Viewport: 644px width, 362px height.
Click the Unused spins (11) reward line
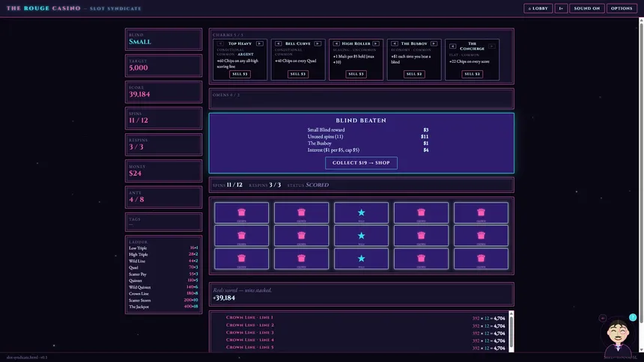click(x=368, y=137)
